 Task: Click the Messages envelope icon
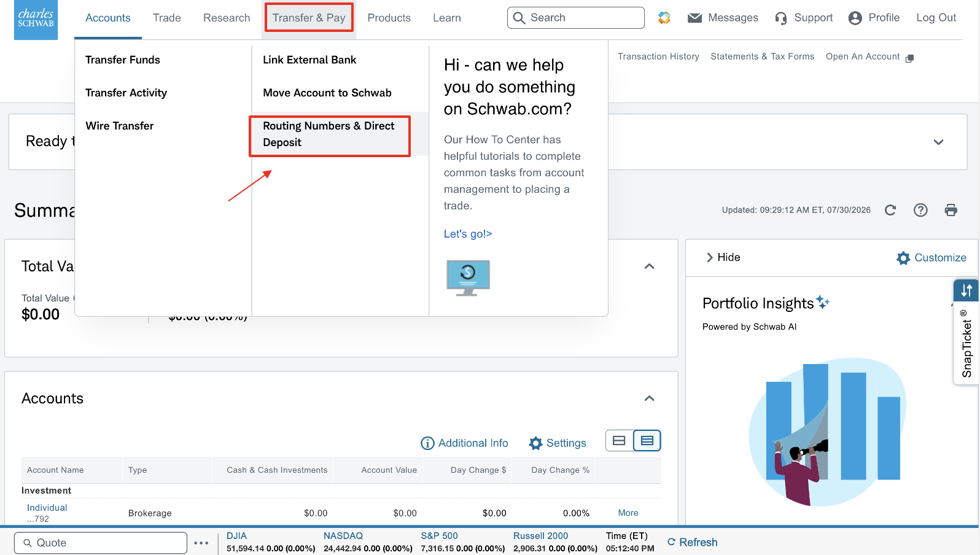coord(694,18)
